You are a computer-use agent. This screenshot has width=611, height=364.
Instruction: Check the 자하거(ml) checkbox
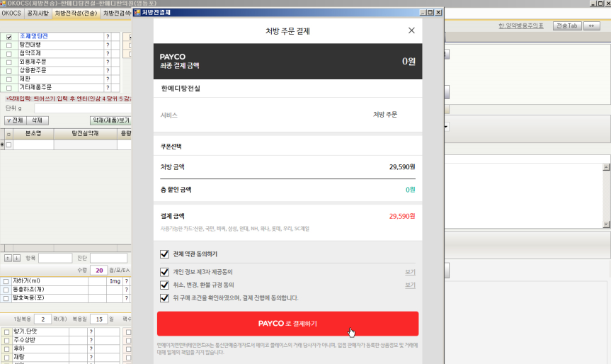coord(6,281)
